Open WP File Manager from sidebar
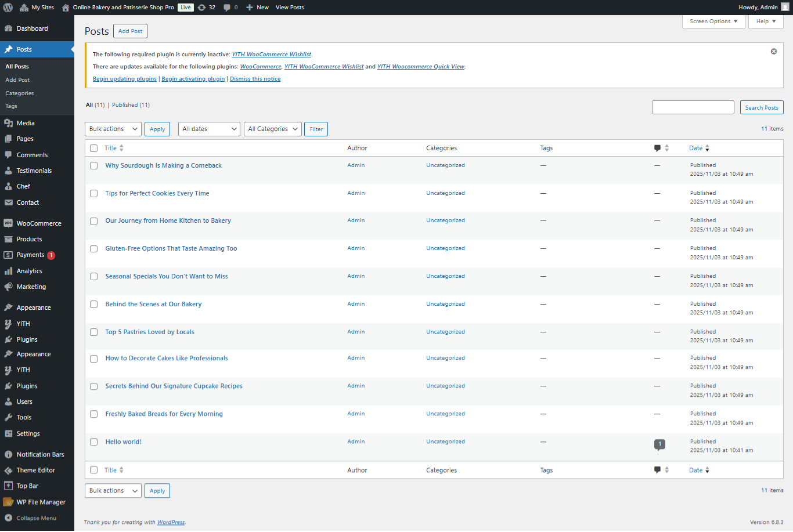 [x=41, y=502]
